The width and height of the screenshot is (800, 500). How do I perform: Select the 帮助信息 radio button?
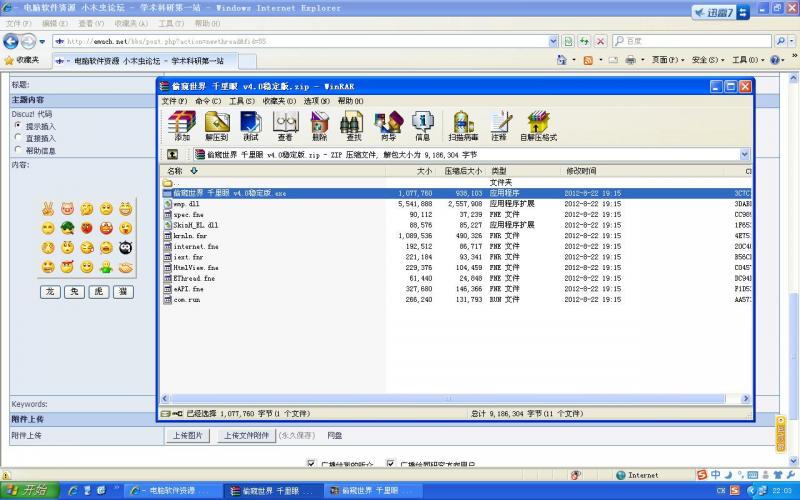click(18, 150)
